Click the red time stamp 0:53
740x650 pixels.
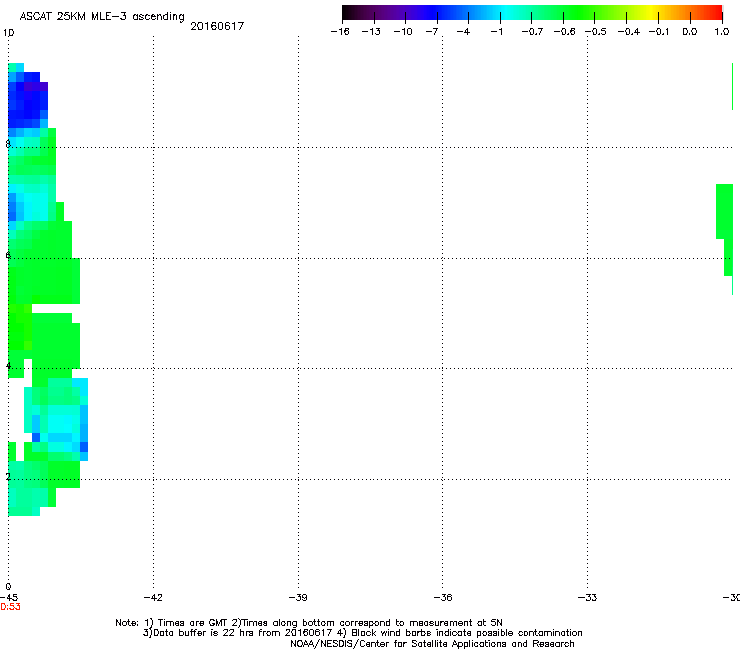10,607
